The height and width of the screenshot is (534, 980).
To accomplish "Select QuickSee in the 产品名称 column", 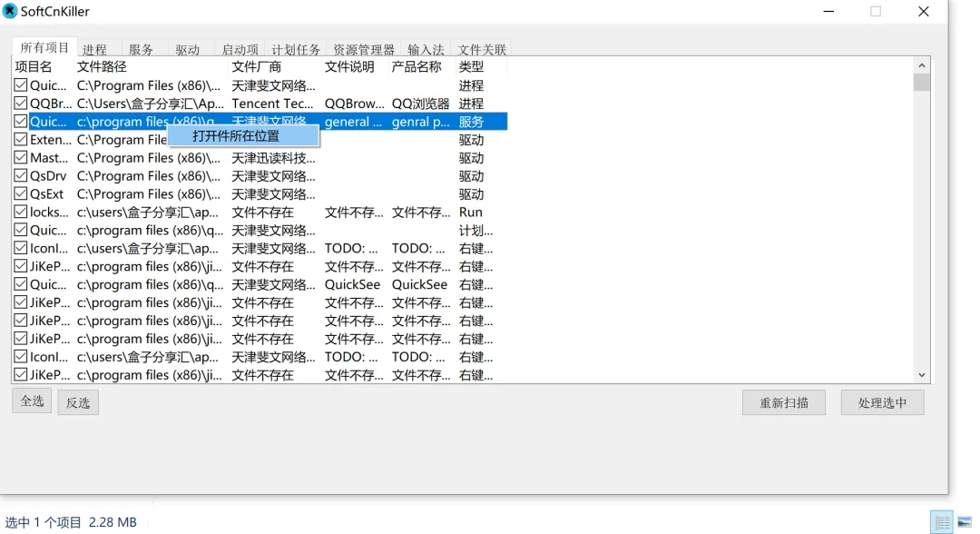I will tap(419, 284).
